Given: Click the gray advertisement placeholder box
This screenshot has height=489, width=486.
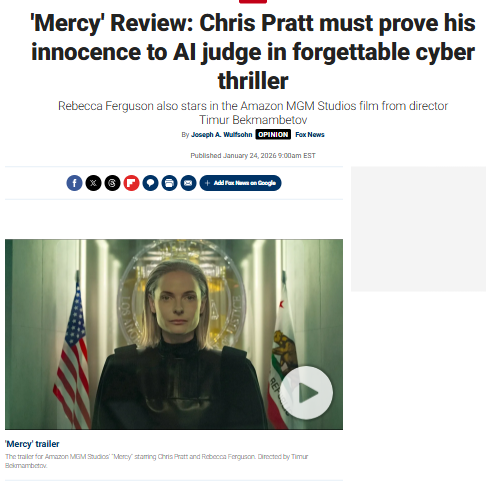Looking at the screenshot, I should [x=418, y=229].
